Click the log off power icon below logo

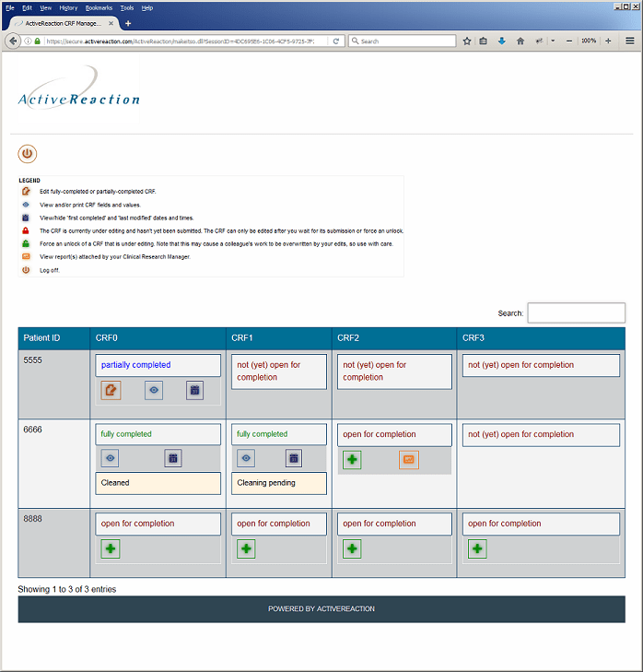pyautogui.click(x=28, y=154)
